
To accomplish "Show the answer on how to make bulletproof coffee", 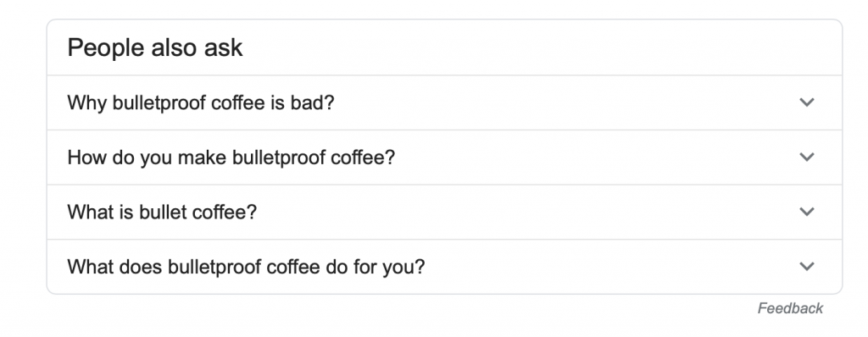I will coord(444,157).
